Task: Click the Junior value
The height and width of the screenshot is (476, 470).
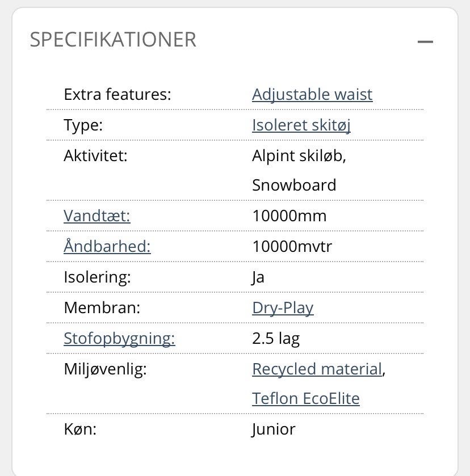Action: [274, 429]
